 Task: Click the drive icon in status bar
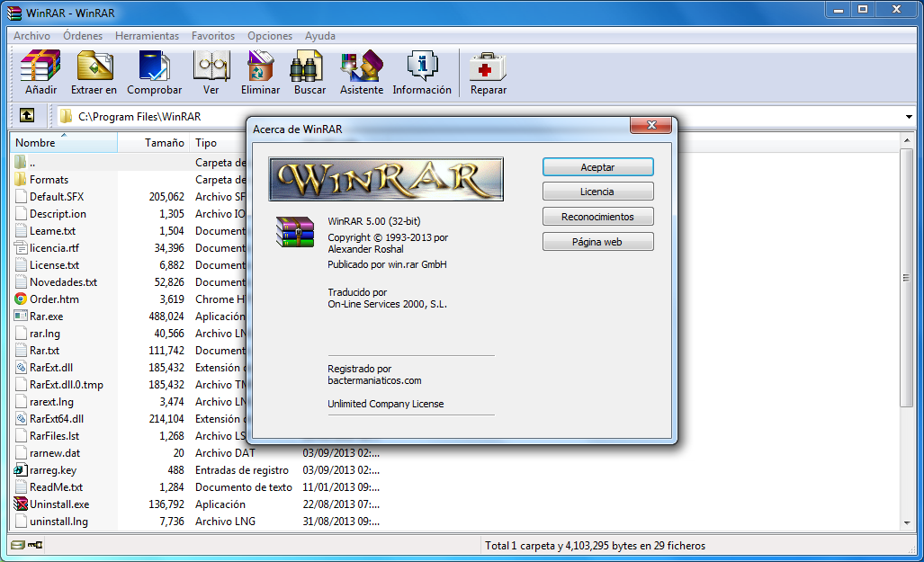coord(18,545)
